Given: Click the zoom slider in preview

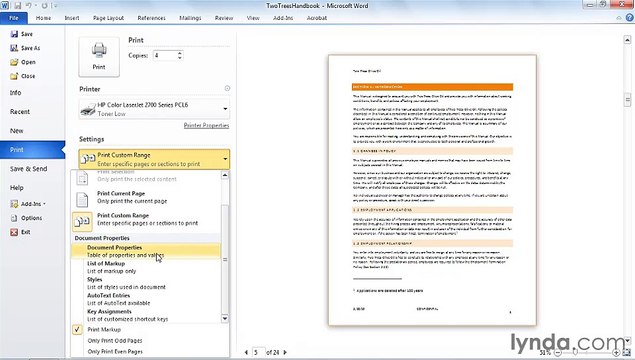Looking at the screenshot, I should coord(575,353).
